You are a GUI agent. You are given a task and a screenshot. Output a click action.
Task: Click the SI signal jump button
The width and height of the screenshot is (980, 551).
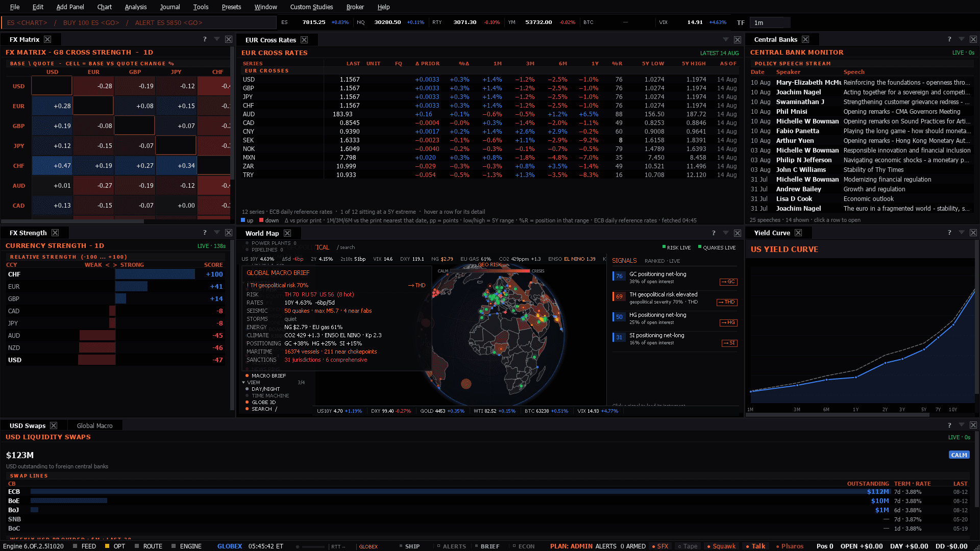(x=729, y=343)
